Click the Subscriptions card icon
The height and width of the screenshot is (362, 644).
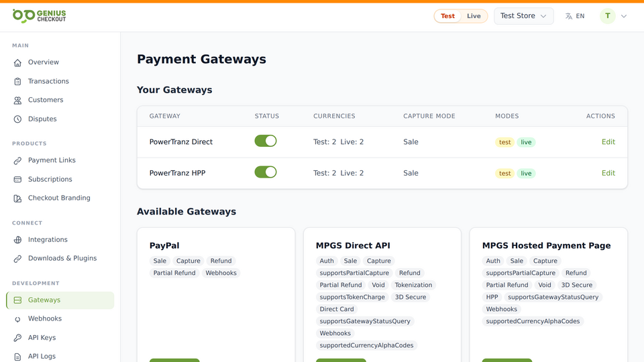click(17, 180)
